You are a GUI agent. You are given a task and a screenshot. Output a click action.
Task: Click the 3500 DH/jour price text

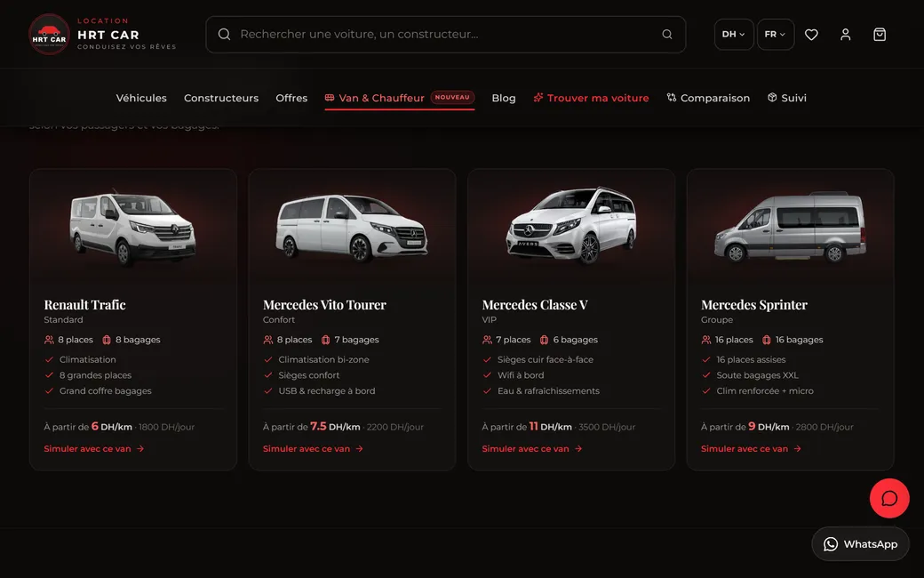coord(607,427)
